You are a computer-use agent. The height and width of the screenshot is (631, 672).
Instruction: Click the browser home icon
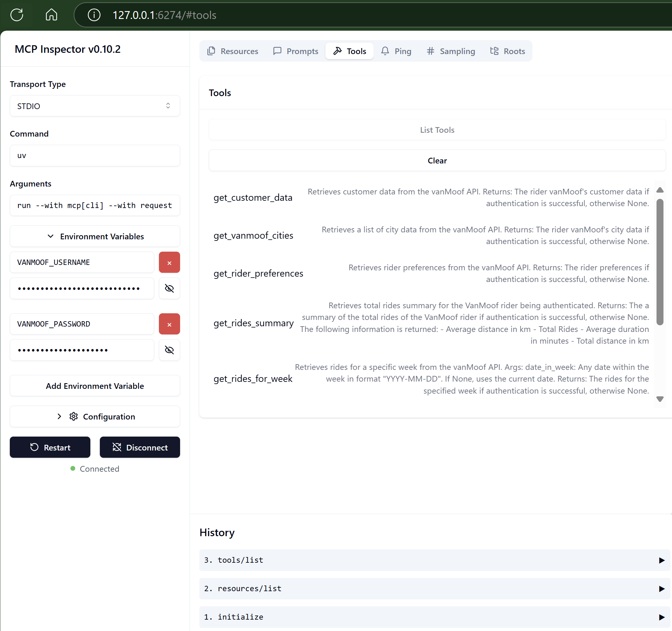pyautogui.click(x=51, y=15)
